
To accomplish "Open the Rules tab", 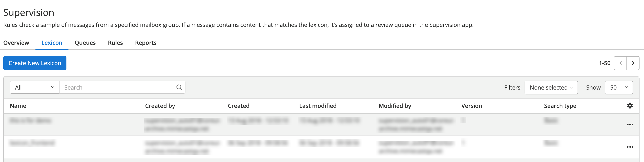I will (x=115, y=43).
